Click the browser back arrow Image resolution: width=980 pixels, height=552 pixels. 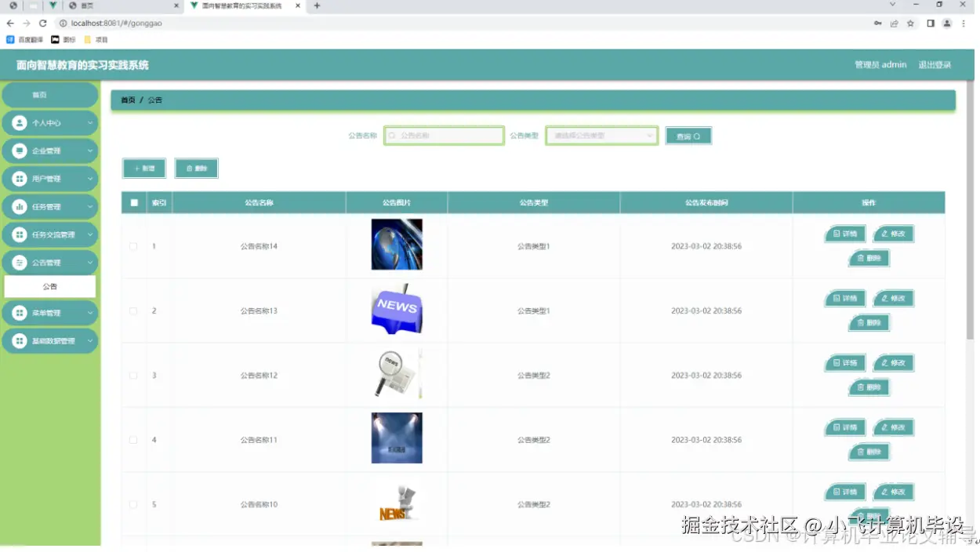10,24
